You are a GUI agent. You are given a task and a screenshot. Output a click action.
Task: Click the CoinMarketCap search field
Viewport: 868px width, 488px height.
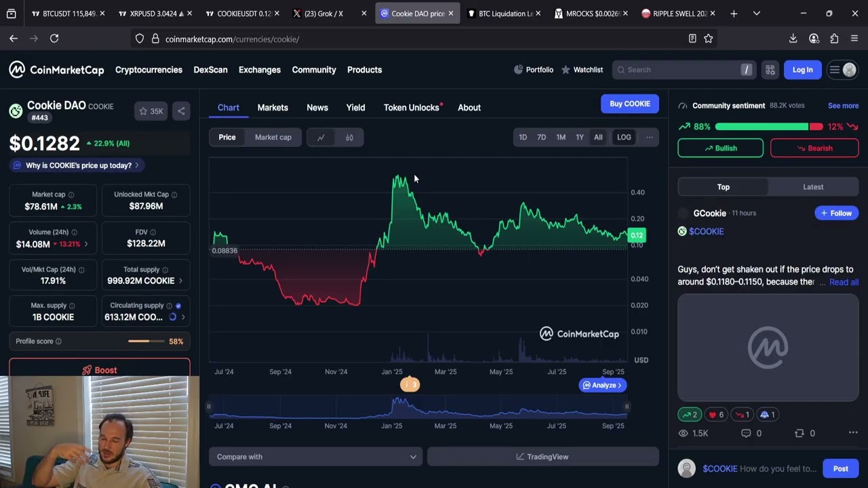coord(684,70)
